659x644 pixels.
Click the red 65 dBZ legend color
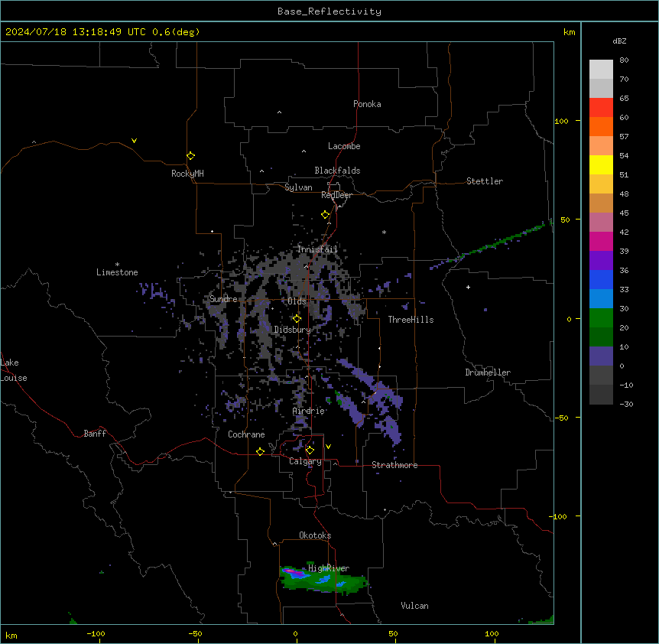click(601, 108)
